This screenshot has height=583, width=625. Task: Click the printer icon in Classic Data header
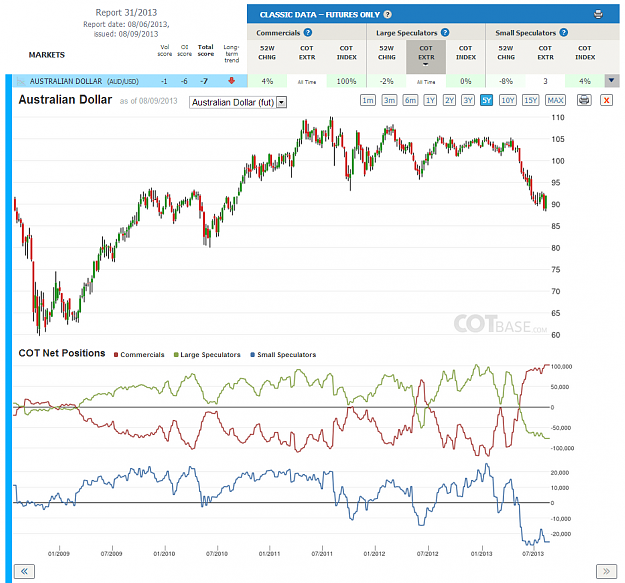pos(598,14)
